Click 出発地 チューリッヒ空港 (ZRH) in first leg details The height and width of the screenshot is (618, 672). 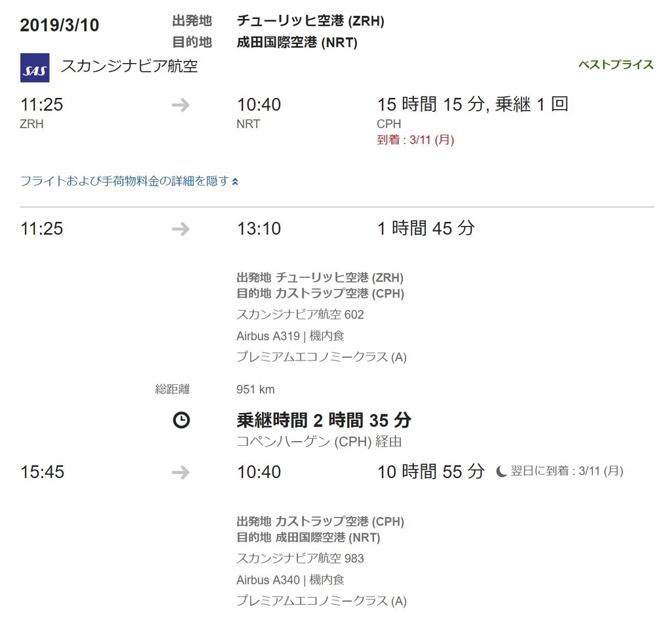click(320, 278)
